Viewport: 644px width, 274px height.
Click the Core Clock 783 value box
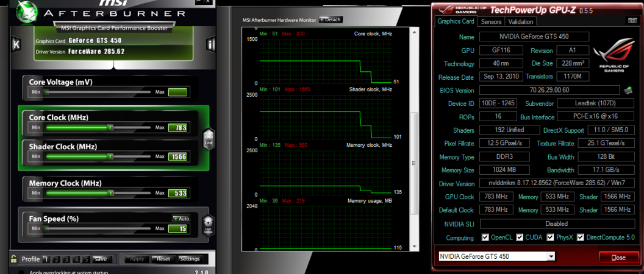[178, 128]
